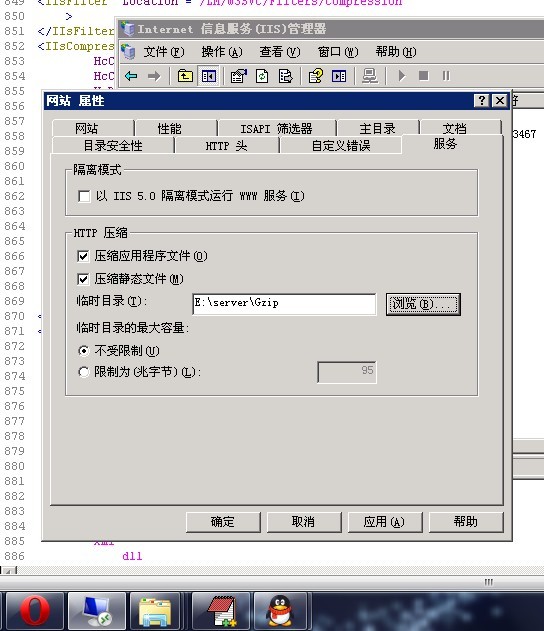
Task: Switch to the 主目录 tab
Action: coord(377,128)
